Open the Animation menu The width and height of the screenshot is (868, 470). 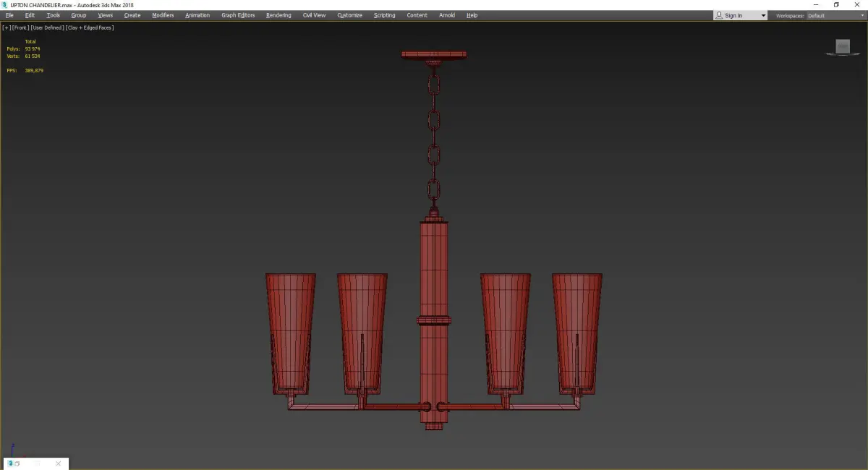(197, 15)
